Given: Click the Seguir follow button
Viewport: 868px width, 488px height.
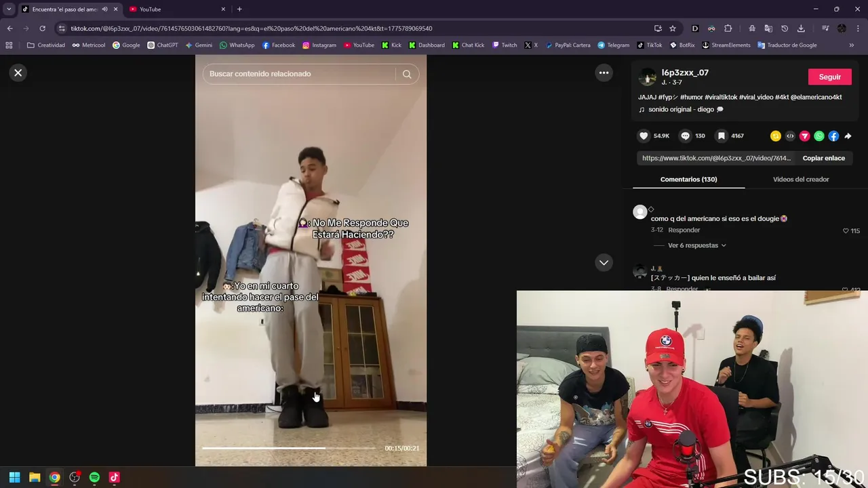Looking at the screenshot, I should pyautogui.click(x=830, y=77).
